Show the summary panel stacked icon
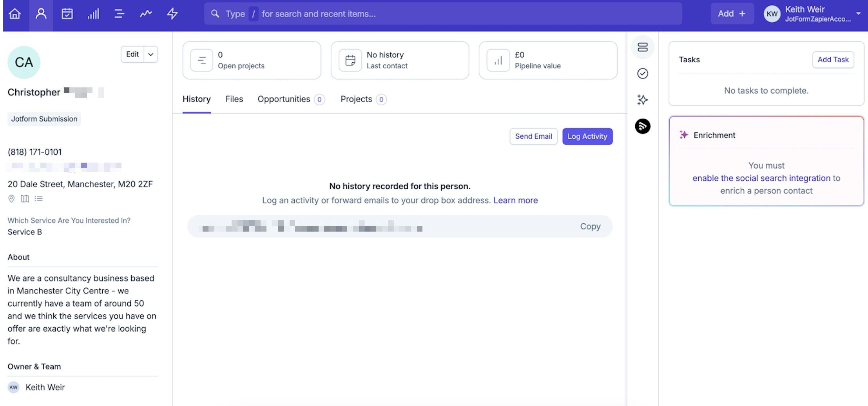 [x=643, y=47]
